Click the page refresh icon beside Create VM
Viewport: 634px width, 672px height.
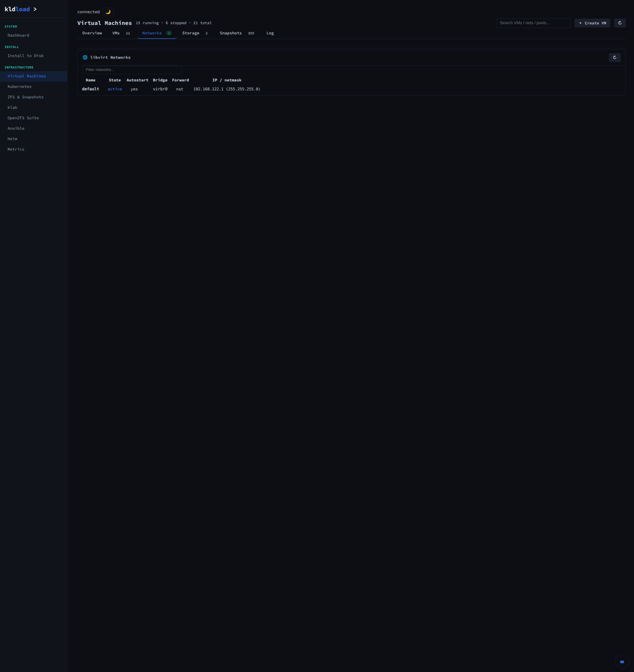click(x=620, y=23)
